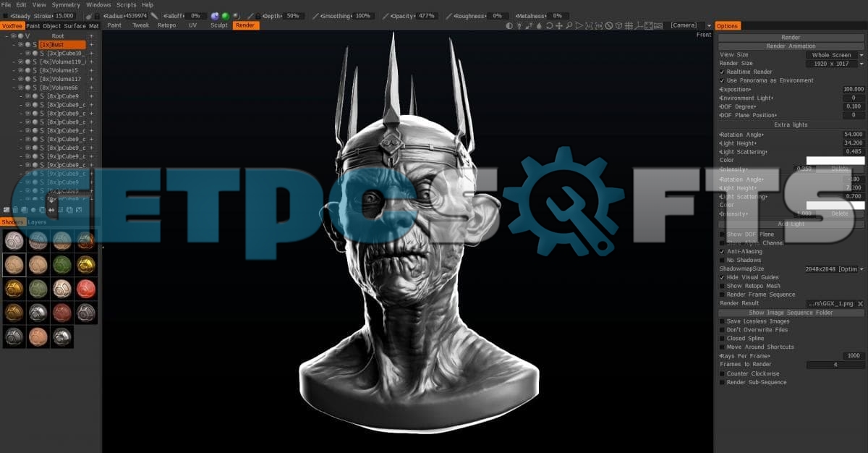This screenshot has height=453, width=868.
Task: Switch to the Sculpt room tab
Action: coord(219,25)
